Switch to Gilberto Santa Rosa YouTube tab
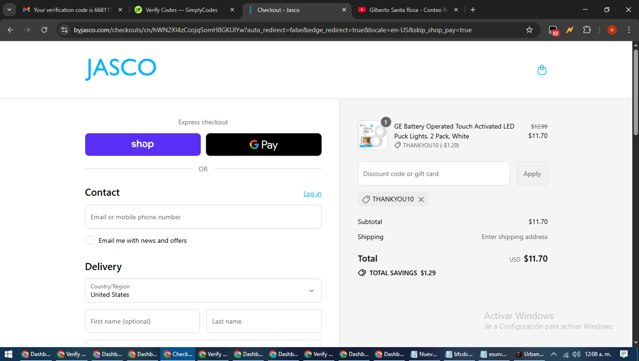 coord(408,10)
